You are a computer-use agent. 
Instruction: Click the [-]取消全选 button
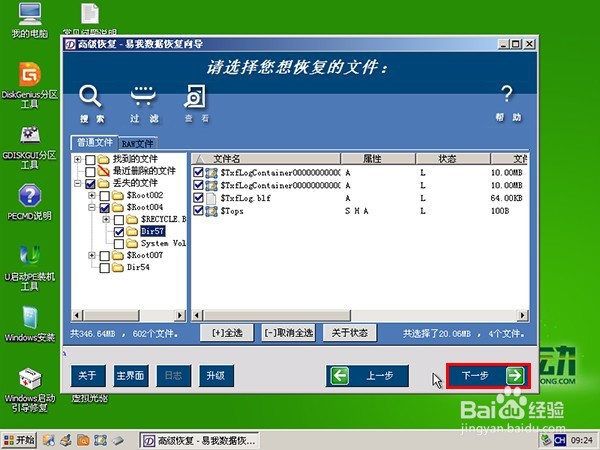pos(289,333)
